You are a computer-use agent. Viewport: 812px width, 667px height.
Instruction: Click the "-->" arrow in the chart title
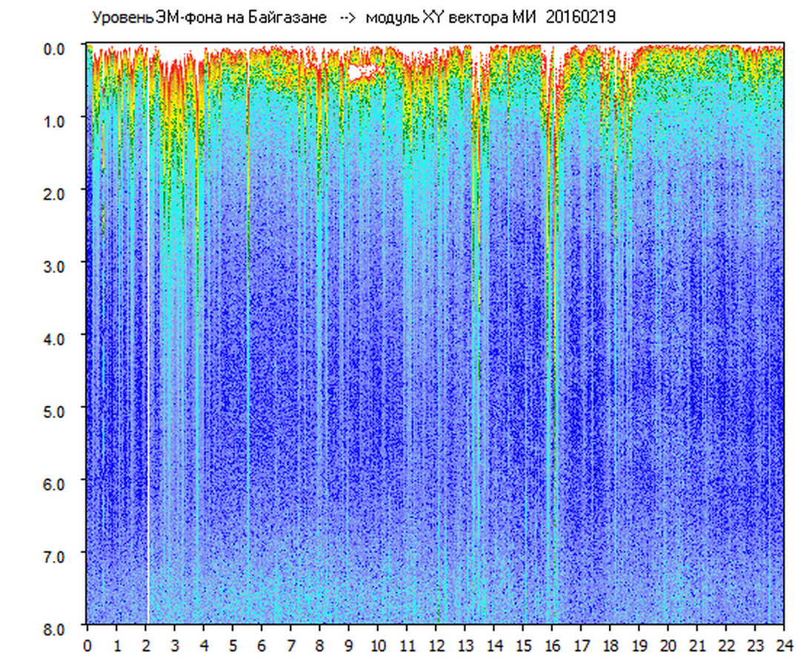point(347,18)
